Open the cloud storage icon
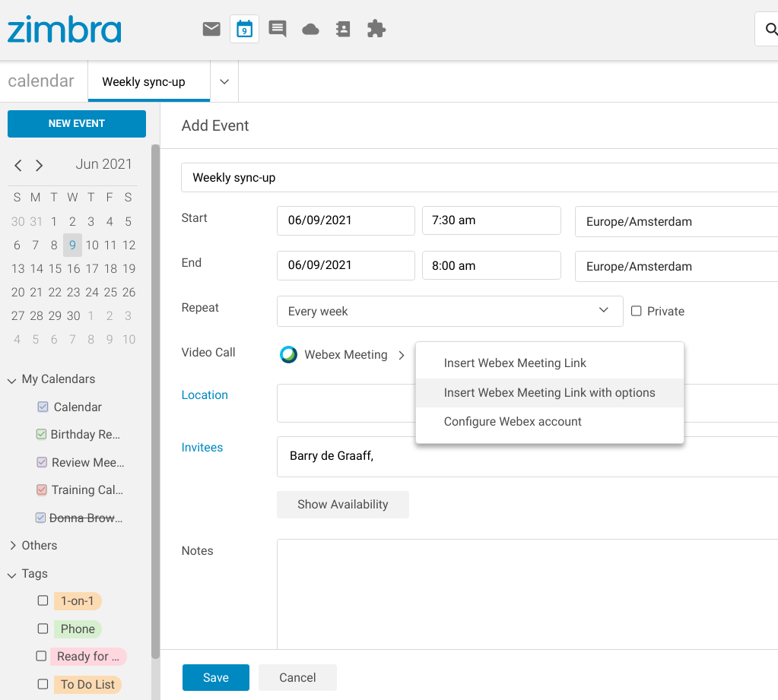Image resolution: width=778 pixels, height=700 pixels. tap(310, 30)
